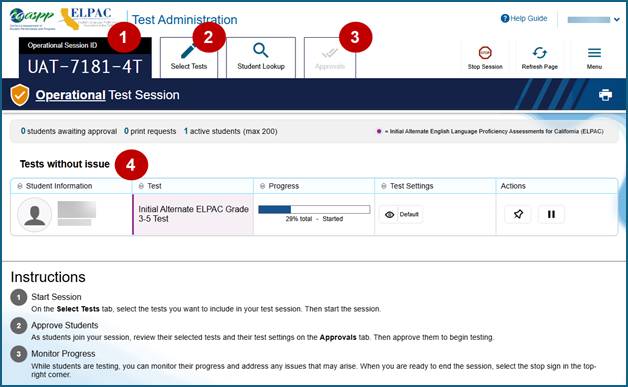The image size is (628, 387).
Task: Open the hamburger Menu icon
Action: click(594, 53)
